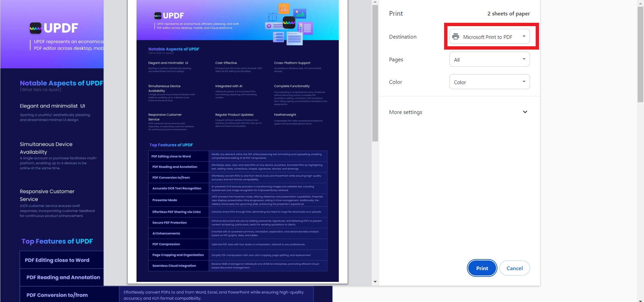
Task: Click the Print button
Action: click(482, 268)
